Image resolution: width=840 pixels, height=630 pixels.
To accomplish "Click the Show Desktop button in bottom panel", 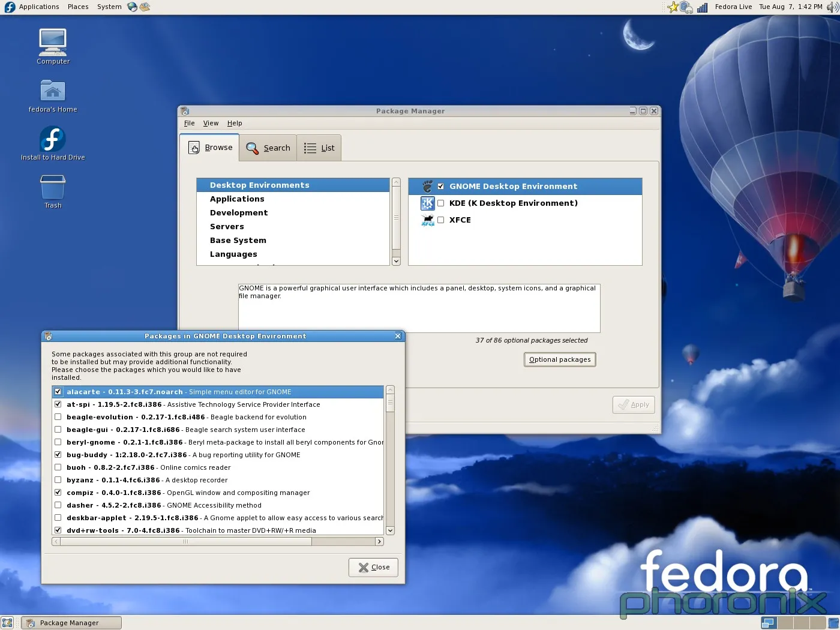I will point(7,623).
